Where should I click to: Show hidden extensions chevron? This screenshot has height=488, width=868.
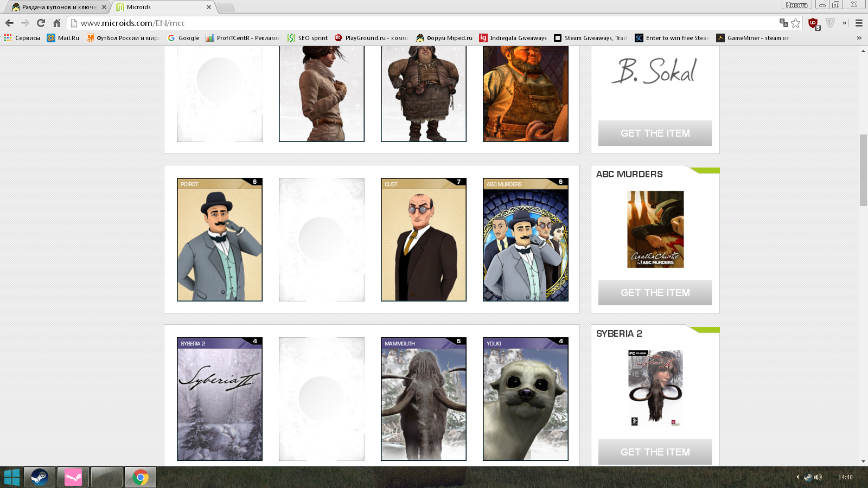pyautogui.click(x=845, y=23)
